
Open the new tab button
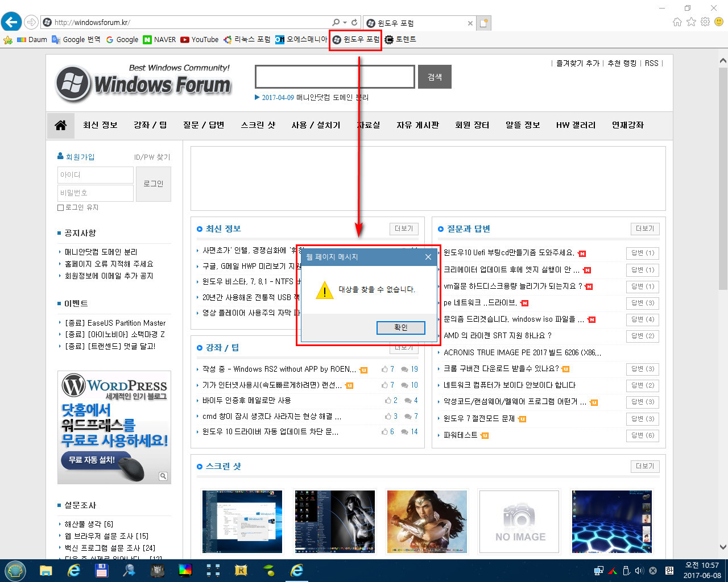point(484,23)
